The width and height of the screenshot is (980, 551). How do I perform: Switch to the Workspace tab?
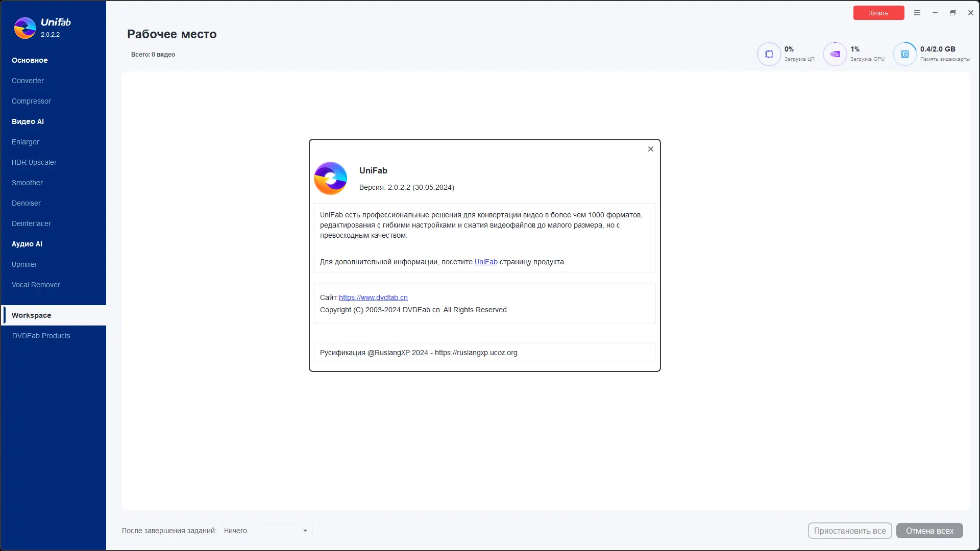(x=32, y=315)
